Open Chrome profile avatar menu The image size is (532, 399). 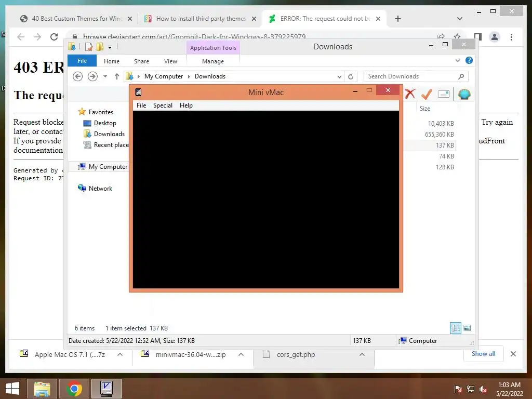[x=495, y=37]
